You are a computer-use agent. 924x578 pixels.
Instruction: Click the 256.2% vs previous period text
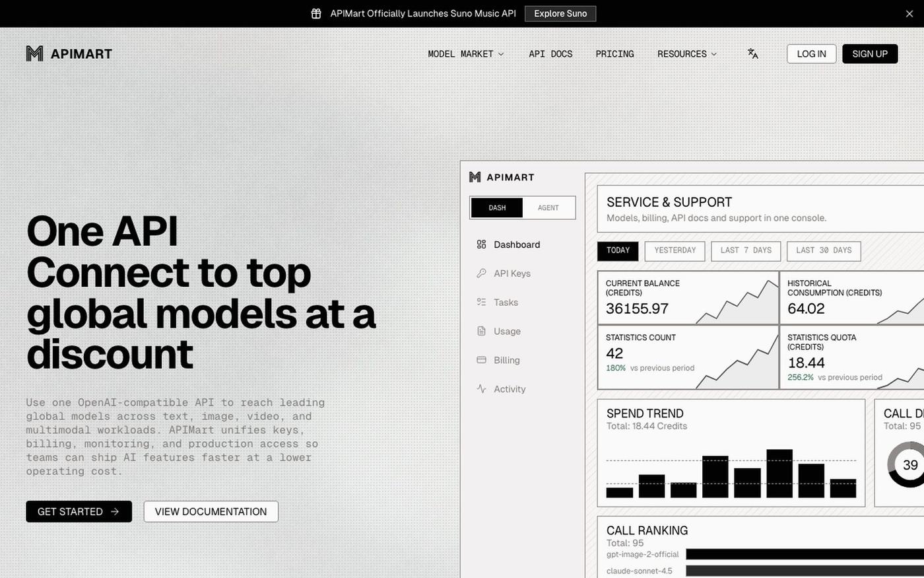pyautogui.click(x=835, y=377)
